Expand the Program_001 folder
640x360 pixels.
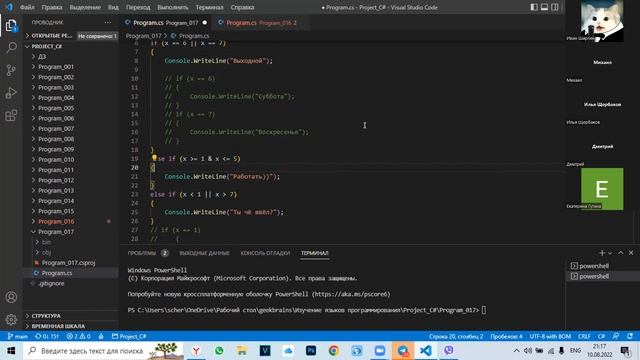click(x=71, y=67)
